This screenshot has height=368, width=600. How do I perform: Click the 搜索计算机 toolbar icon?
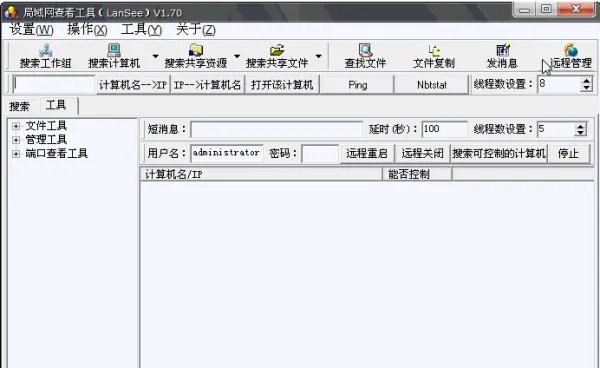click(x=114, y=56)
